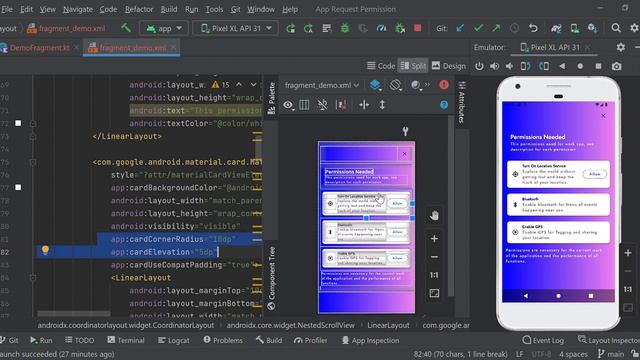Screen dimensions: 640x360
Task: Run the app with the rerun icon
Action: click(x=291, y=28)
